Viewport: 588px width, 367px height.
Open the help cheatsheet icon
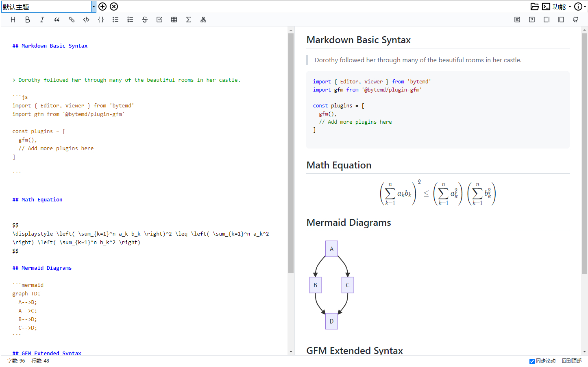point(532,20)
